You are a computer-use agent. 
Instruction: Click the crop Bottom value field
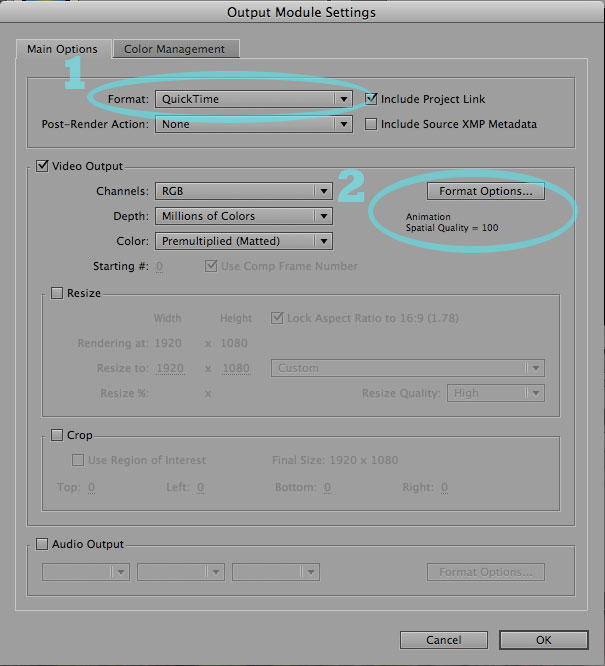327,487
